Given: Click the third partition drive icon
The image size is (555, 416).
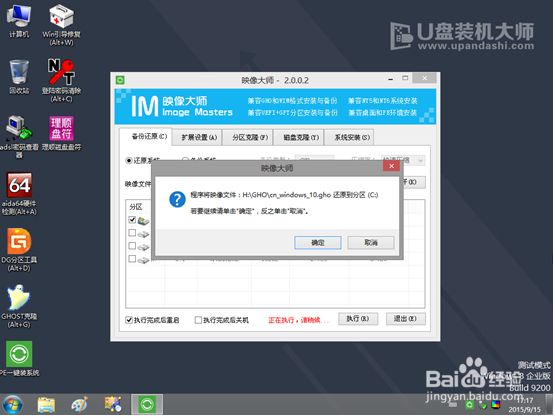Looking at the screenshot, I should point(143,247).
